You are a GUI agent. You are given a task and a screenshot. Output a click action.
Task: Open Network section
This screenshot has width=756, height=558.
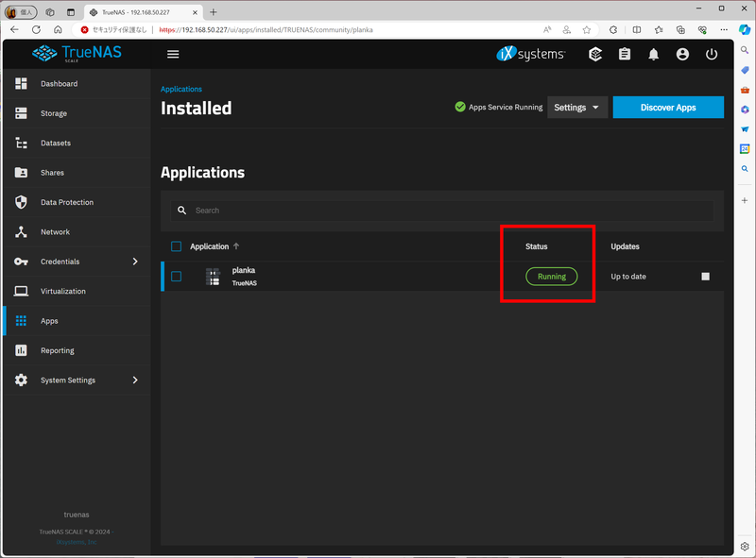click(77, 231)
